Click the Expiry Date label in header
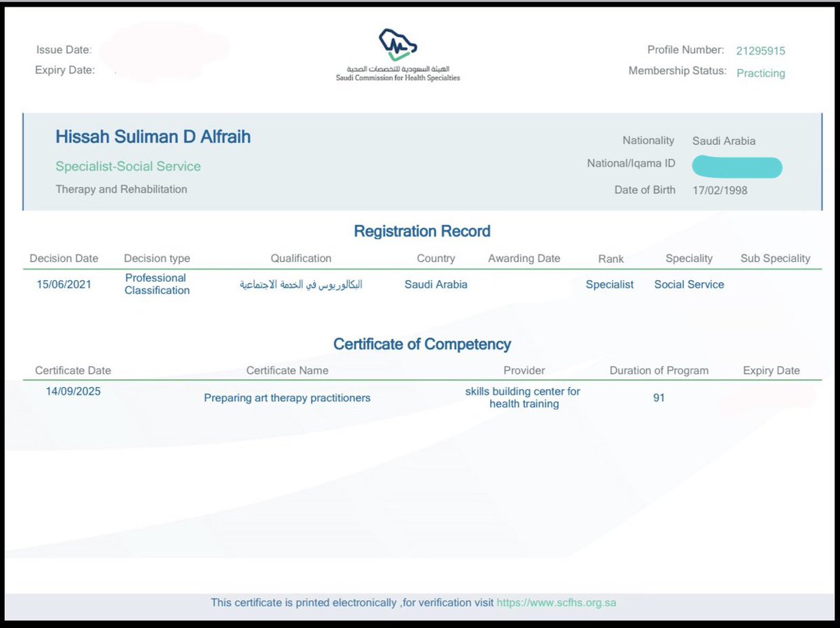This screenshot has width=840, height=628. tap(65, 70)
